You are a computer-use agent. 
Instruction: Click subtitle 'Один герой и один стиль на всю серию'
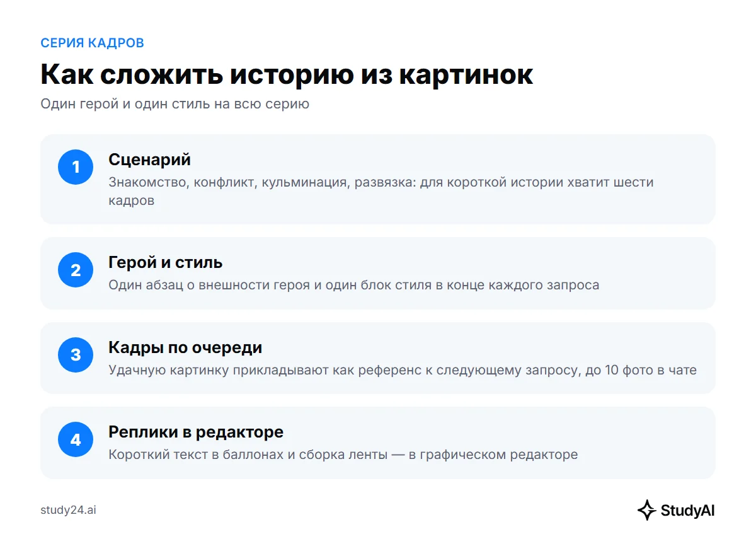point(175,104)
